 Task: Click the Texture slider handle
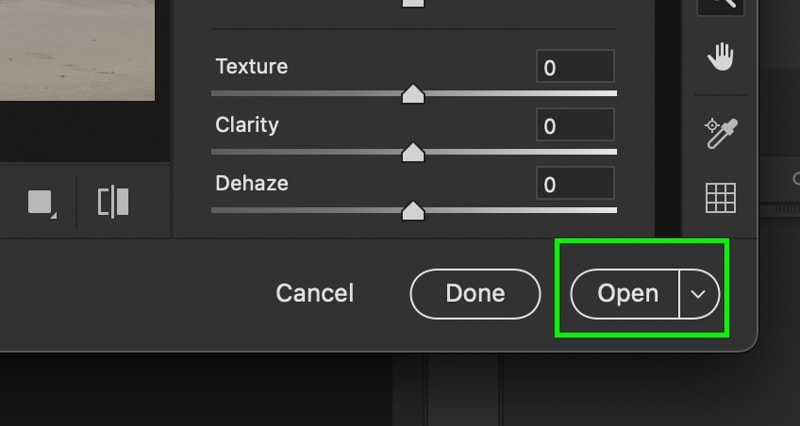pos(413,94)
